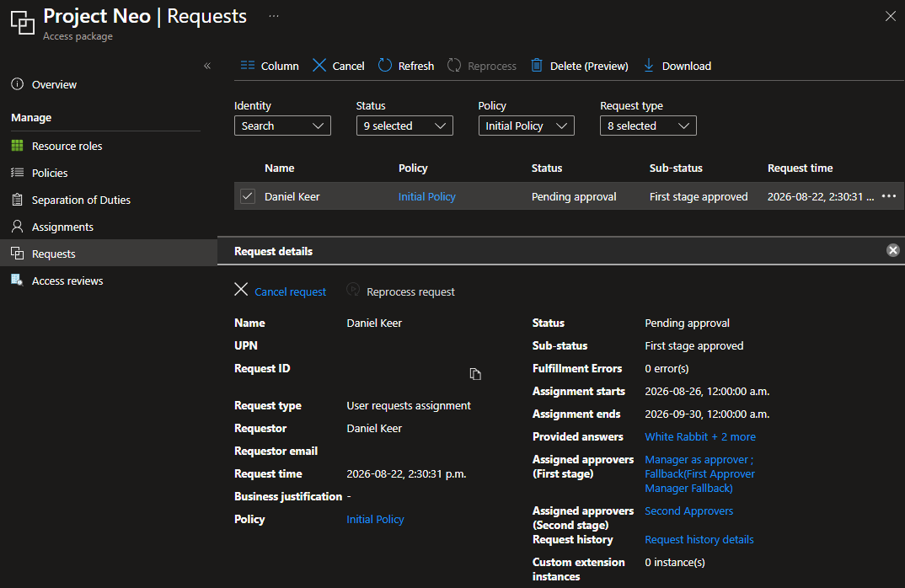Click the Column toolbar button label
This screenshot has width=905, height=588.
coord(280,66)
